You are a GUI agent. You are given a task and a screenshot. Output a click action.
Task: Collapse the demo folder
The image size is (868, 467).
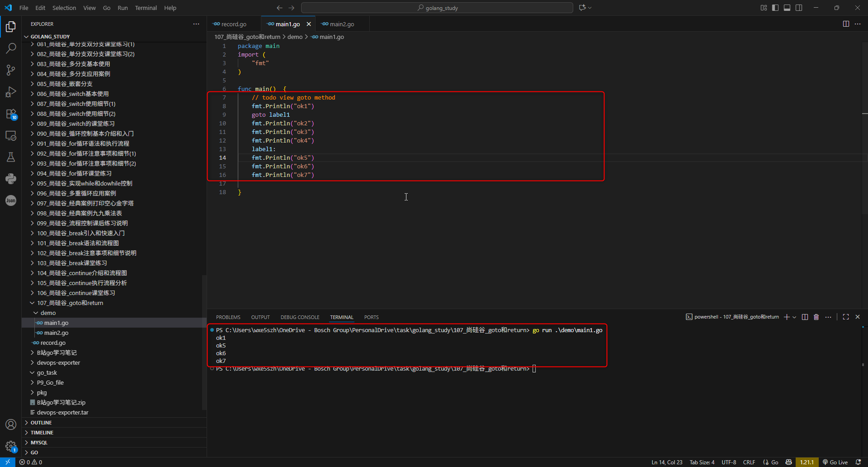[36, 313]
